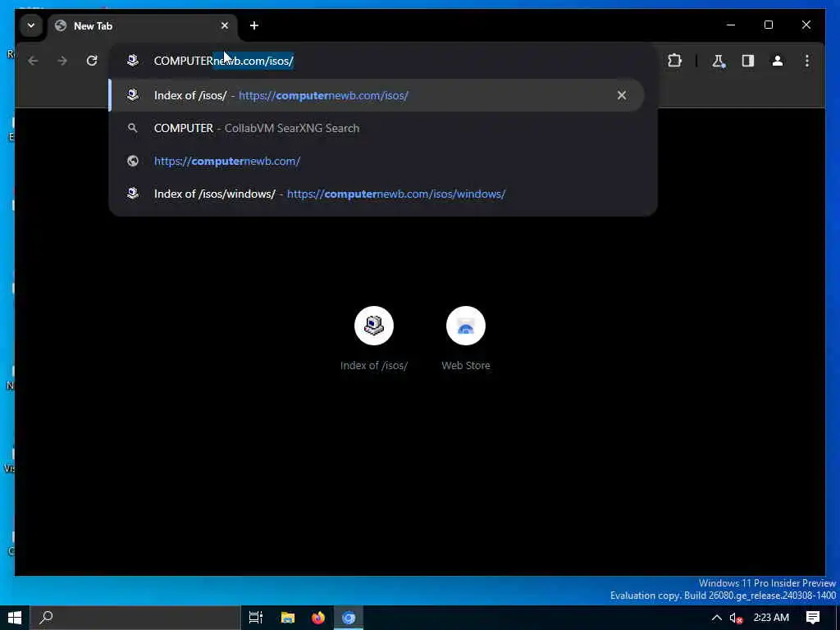Pick the Index of /isos/windows/ suggestion
This screenshot has height=630, width=840.
tap(376, 194)
